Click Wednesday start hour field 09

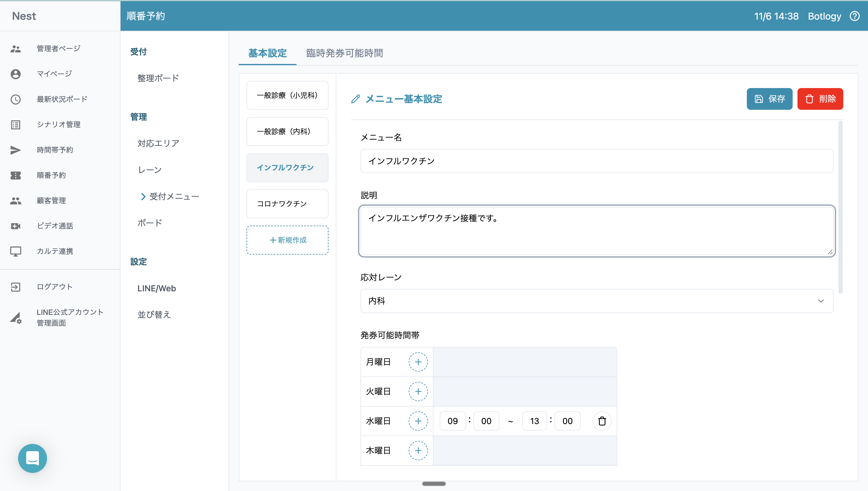(452, 421)
